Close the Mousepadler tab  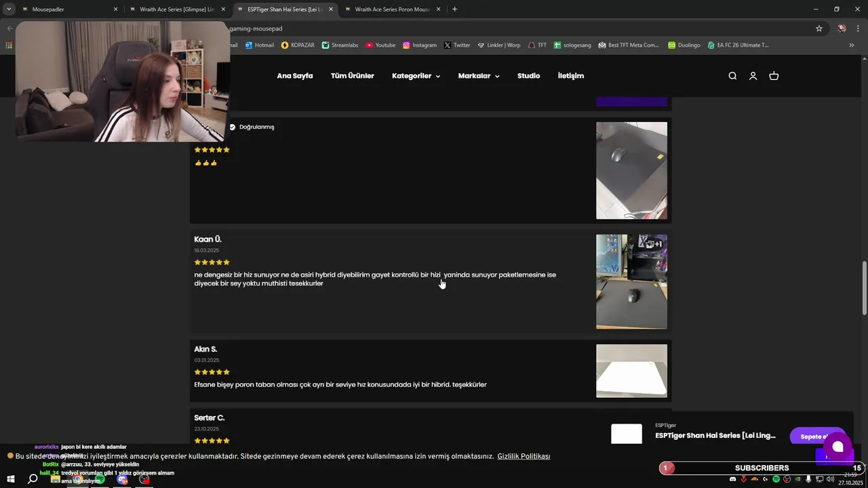coord(115,9)
